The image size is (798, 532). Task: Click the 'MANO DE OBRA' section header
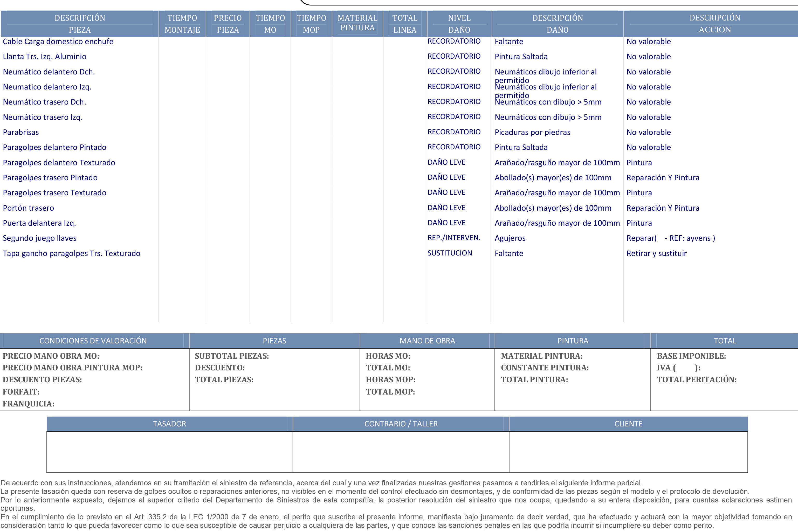(427, 341)
